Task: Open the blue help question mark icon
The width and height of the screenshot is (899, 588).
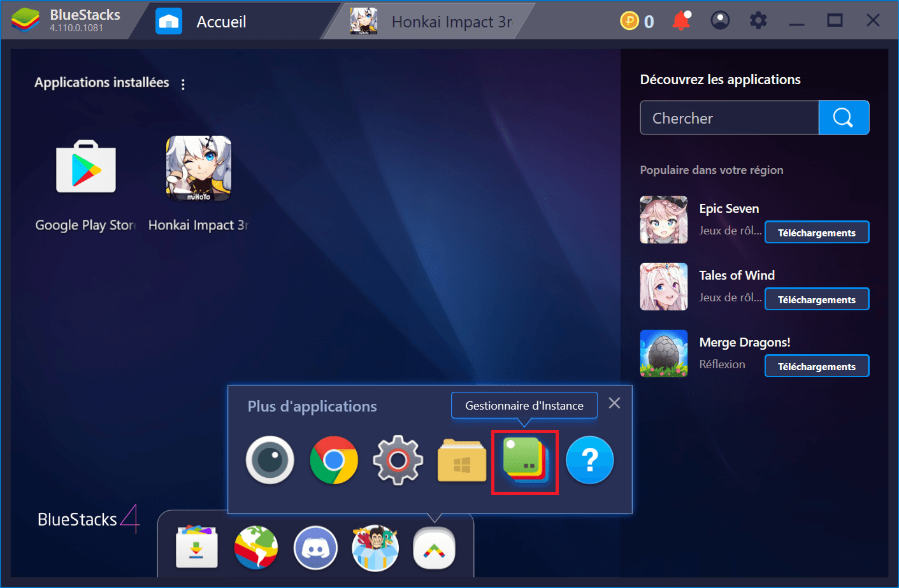Action: [590, 460]
